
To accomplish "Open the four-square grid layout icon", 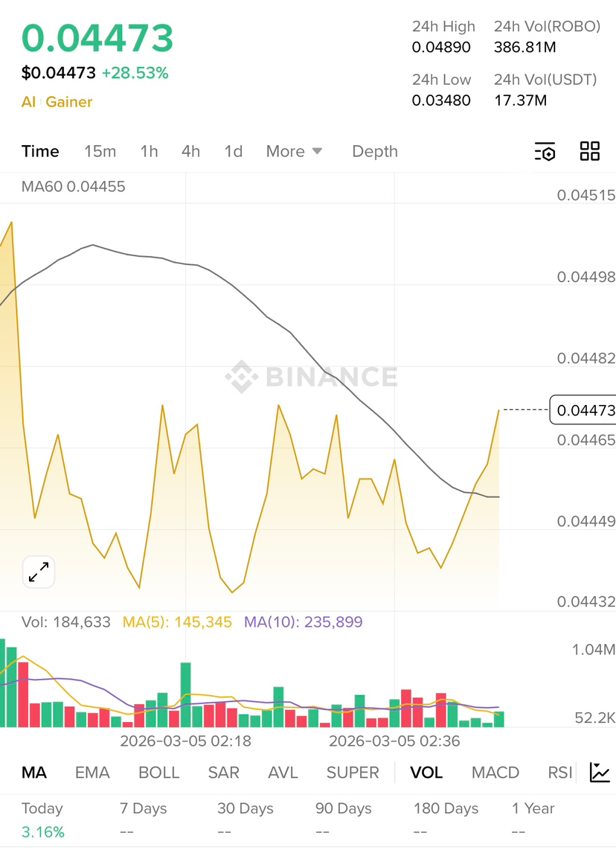I will pos(590,151).
